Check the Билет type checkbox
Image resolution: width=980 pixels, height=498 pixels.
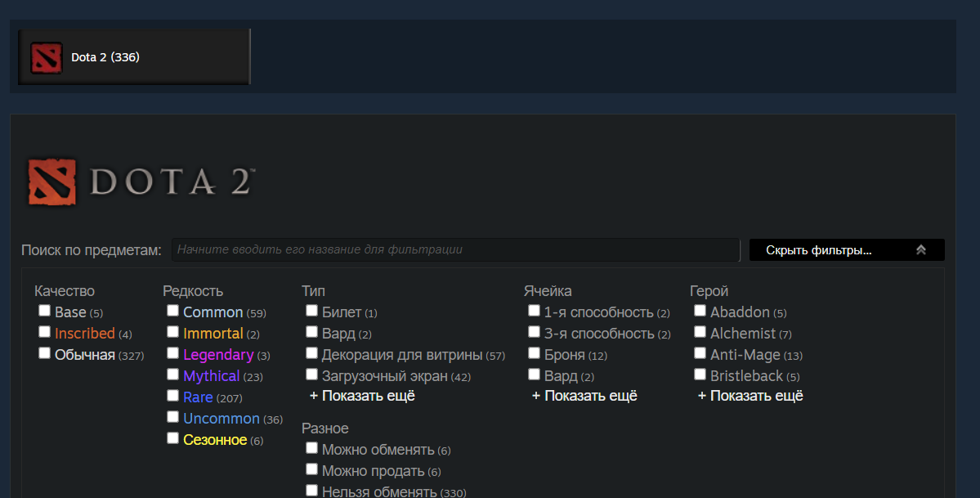coord(312,311)
